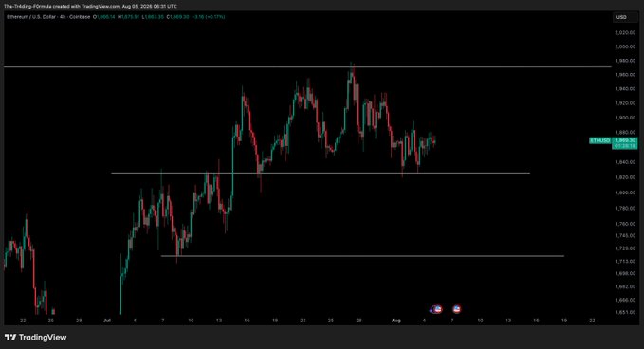
Task: Click the green change value +3.16 (+0.17%)
Action: click(x=209, y=17)
